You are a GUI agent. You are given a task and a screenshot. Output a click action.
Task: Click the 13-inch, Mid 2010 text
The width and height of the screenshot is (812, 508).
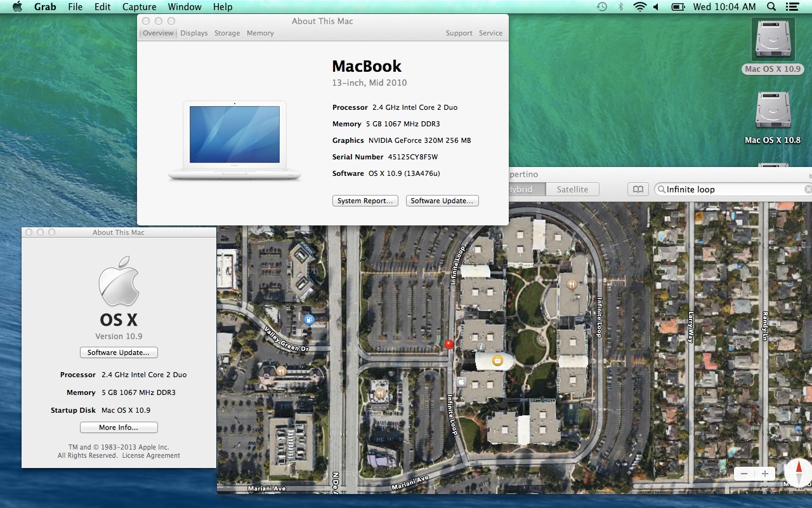369,83
